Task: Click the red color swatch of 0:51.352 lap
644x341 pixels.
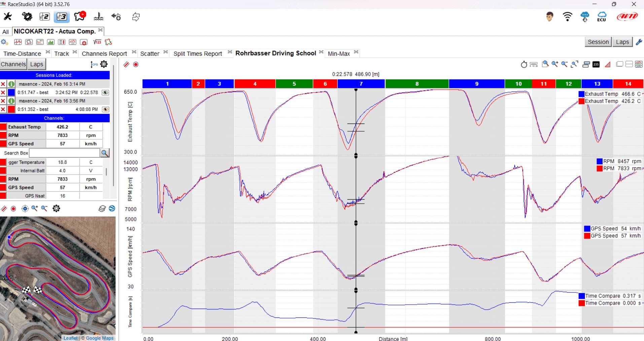Action: coord(11,109)
